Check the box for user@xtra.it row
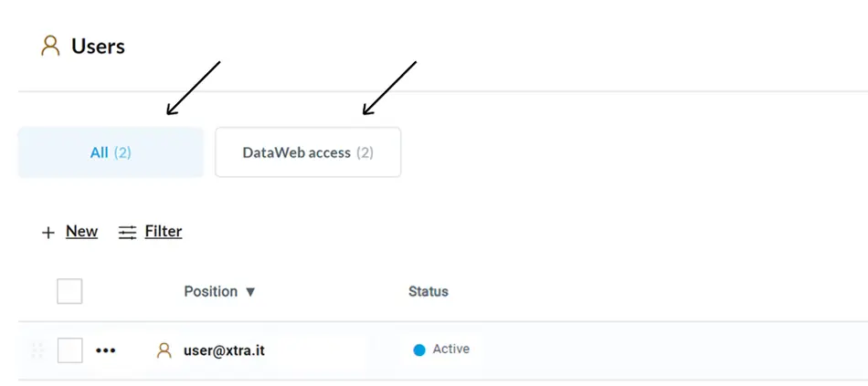 coord(69,350)
